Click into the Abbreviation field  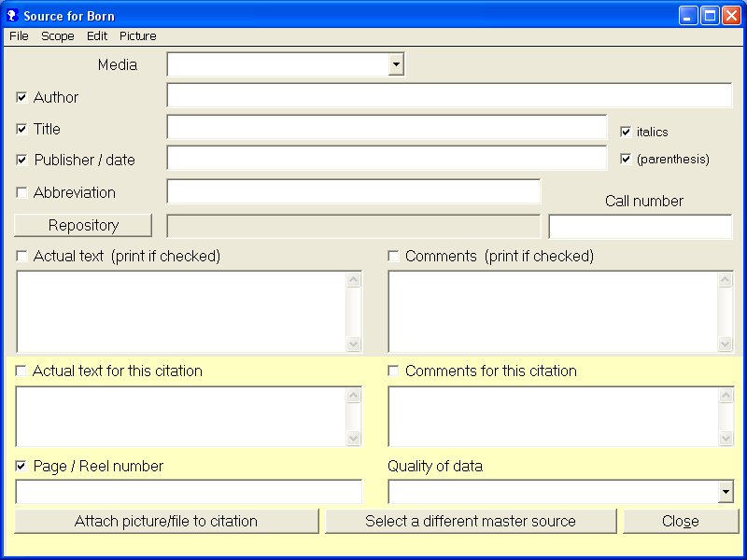(354, 191)
